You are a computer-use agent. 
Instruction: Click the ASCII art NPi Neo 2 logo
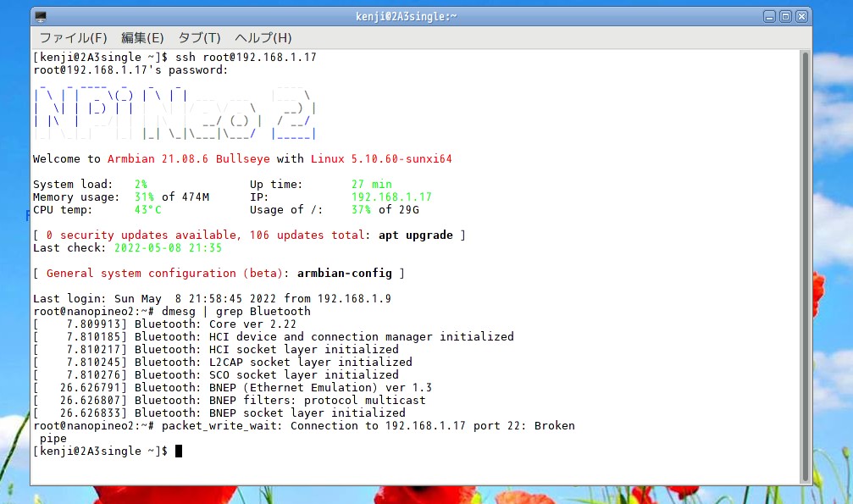[x=174, y=111]
